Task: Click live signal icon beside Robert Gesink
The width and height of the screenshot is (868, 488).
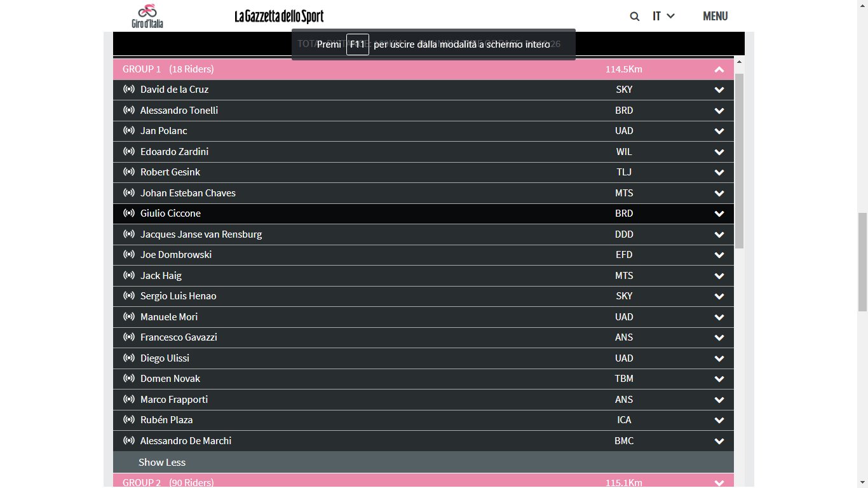Action: pos(129,172)
